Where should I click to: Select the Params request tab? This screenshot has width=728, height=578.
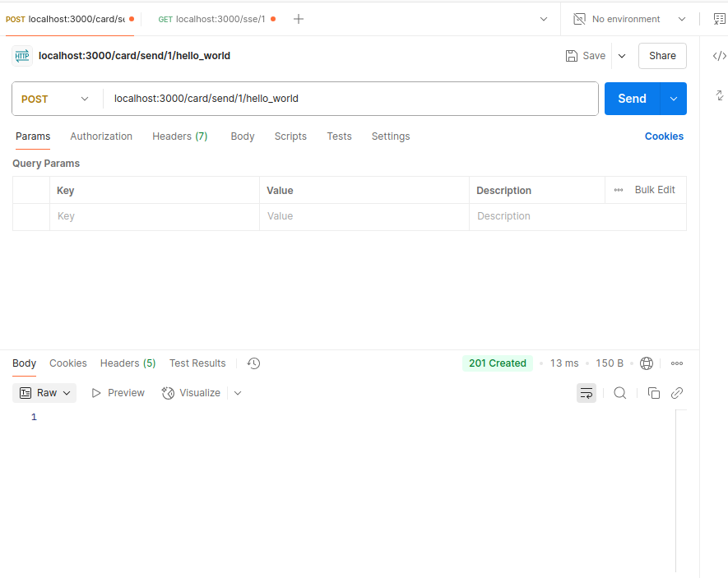tap(33, 136)
